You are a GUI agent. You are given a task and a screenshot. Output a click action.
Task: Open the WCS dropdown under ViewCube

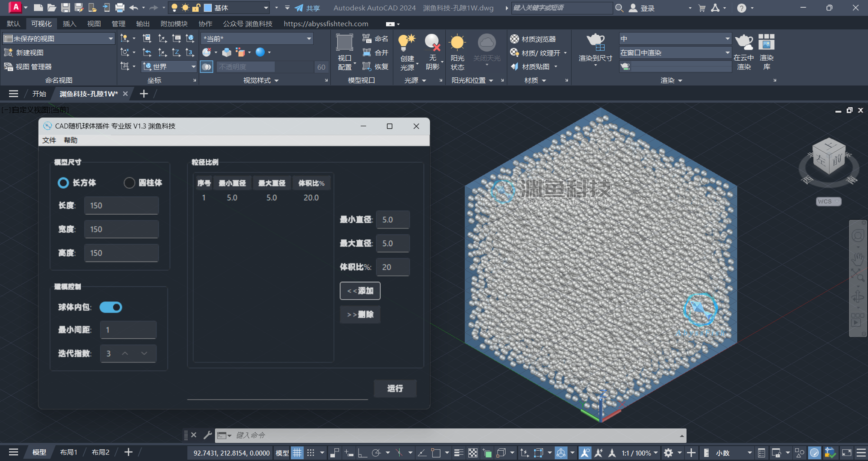(829, 201)
